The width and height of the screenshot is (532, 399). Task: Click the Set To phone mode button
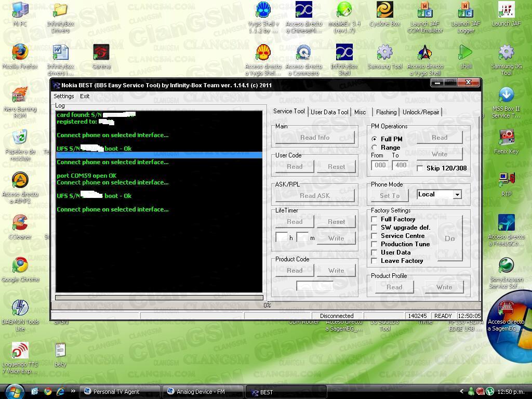tap(390, 196)
